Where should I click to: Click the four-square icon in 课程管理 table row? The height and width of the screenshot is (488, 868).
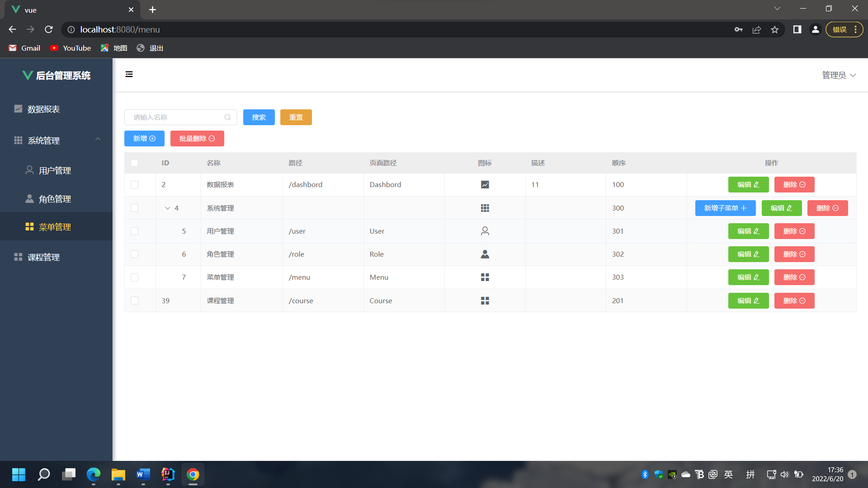(x=485, y=300)
